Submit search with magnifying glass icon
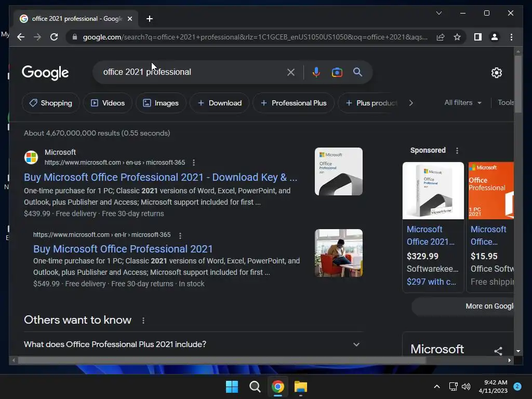This screenshot has height=399, width=532. 357,72
